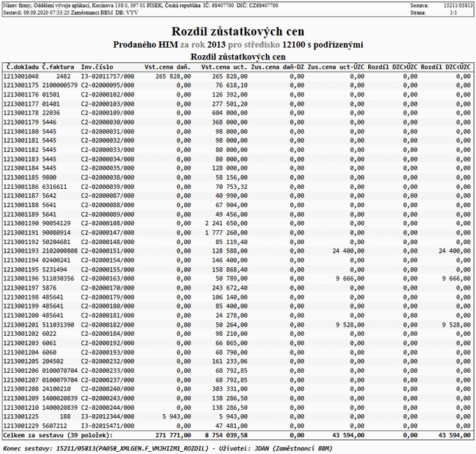Click the value 70 753,32
The image size is (476, 454).
pos(232,187)
